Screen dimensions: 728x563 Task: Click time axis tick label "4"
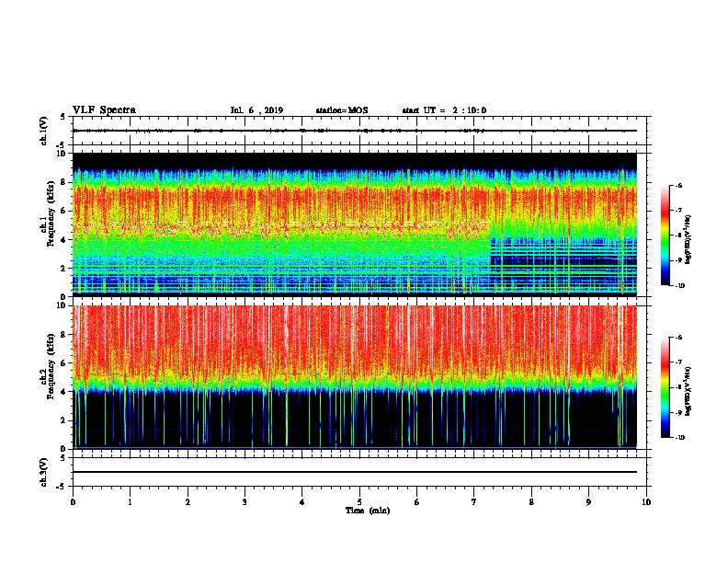click(x=302, y=502)
